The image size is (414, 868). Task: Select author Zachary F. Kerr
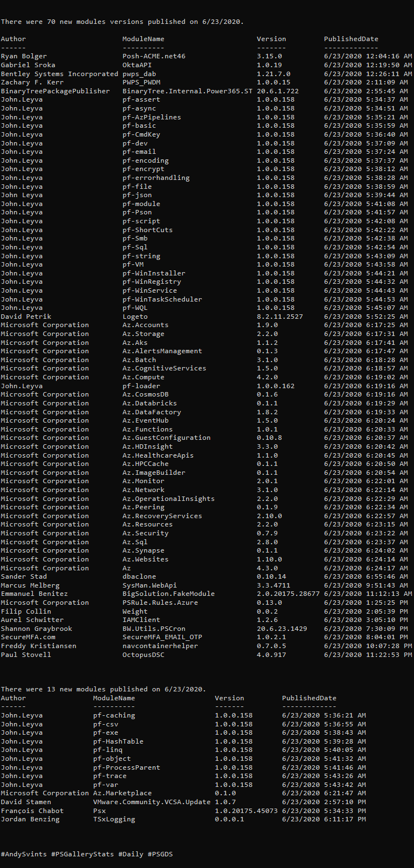pos(32,82)
